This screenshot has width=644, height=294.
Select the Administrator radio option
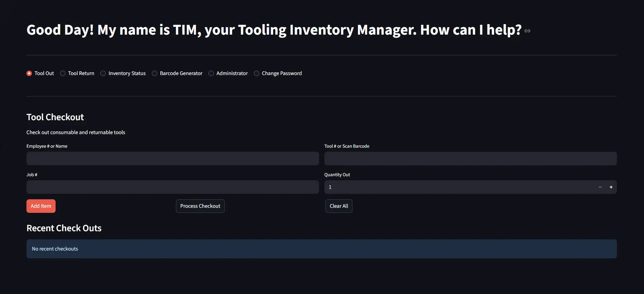[212, 73]
